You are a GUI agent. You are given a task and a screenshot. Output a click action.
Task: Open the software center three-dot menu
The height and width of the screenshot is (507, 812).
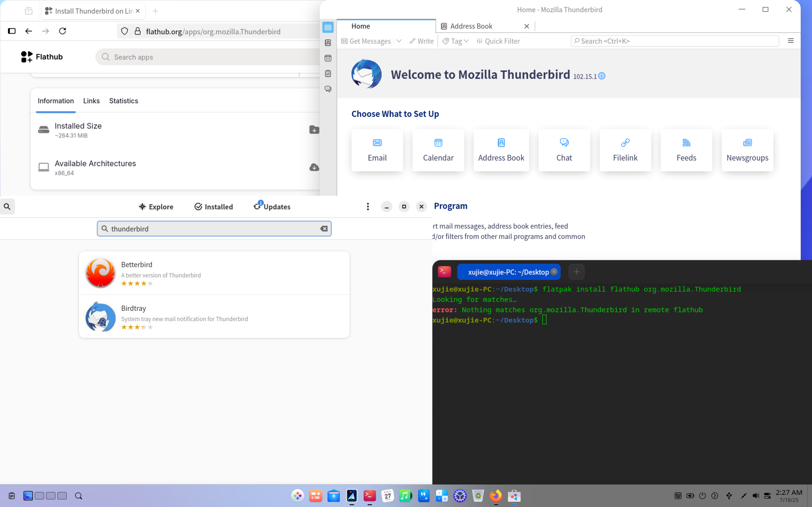368,207
